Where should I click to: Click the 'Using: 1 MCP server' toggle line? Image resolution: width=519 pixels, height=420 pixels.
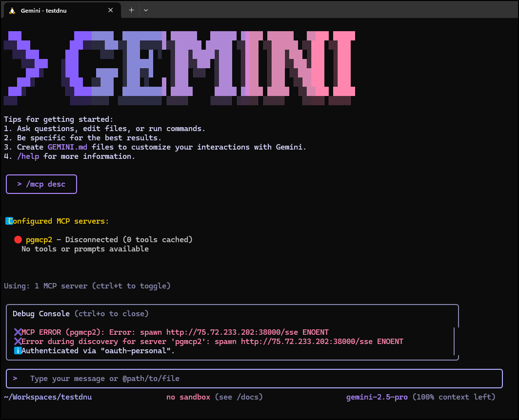point(87,286)
